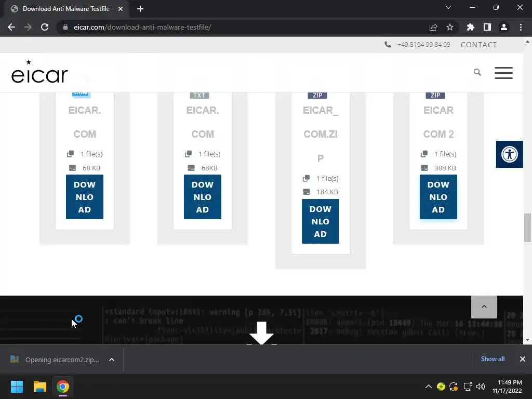Viewport: 532px width, 399px height.
Task: View site security lock info
Action: point(65,27)
